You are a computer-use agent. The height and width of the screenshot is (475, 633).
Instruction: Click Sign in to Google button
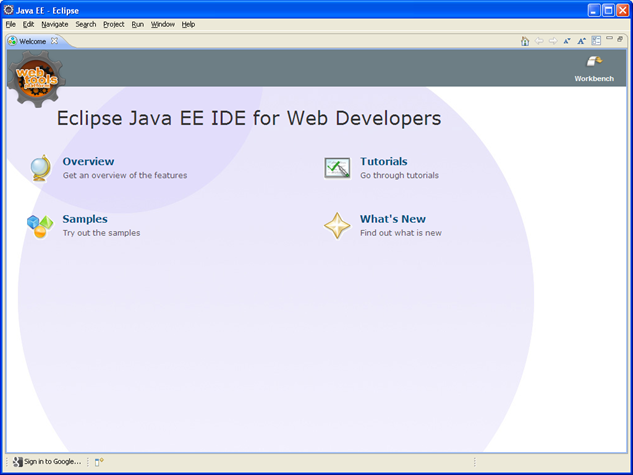pyautogui.click(x=48, y=462)
